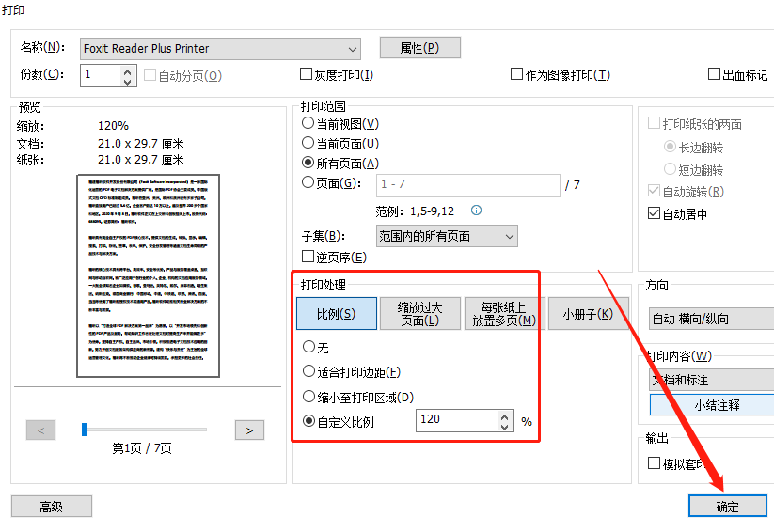Click the preview page slider handle
The width and height of the screenshot is (774, 532).
pos(85,430)
